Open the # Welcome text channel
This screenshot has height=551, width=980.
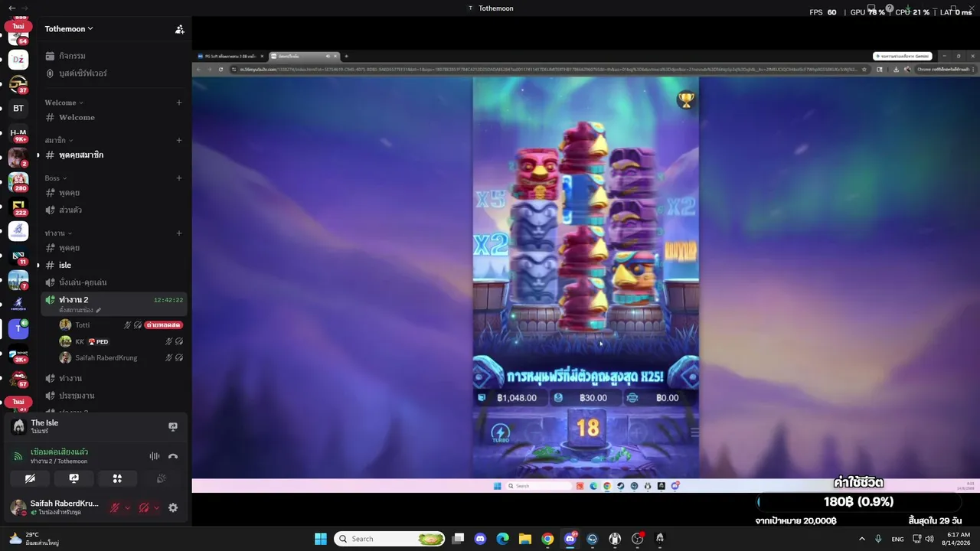[x=77, y=117]
